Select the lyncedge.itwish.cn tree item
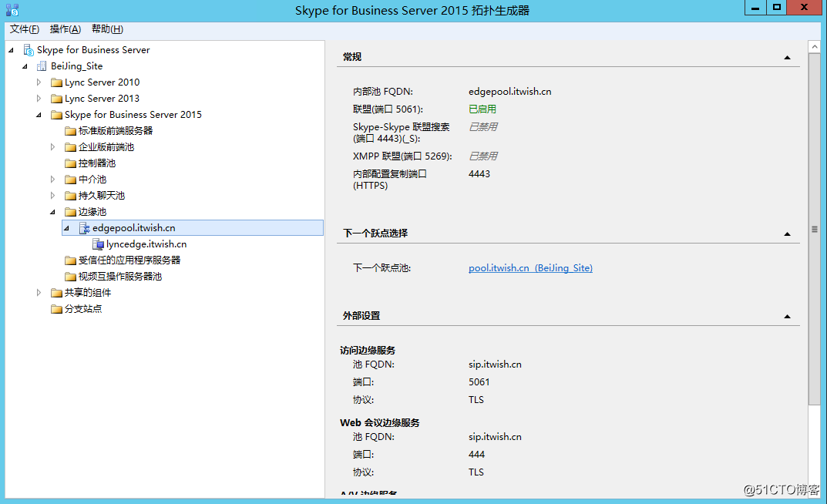 [x=146, y=244]
